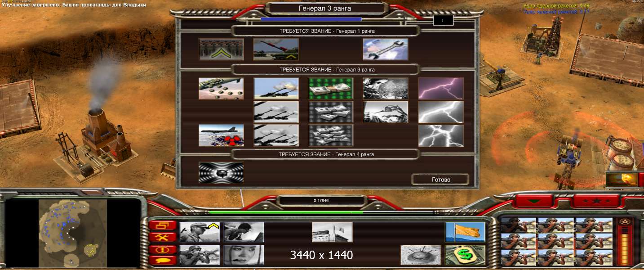Click the soldier portrait with yellow chevron
Image resolution: width=644 pixels, height=270 pixels.
[200, 232]
